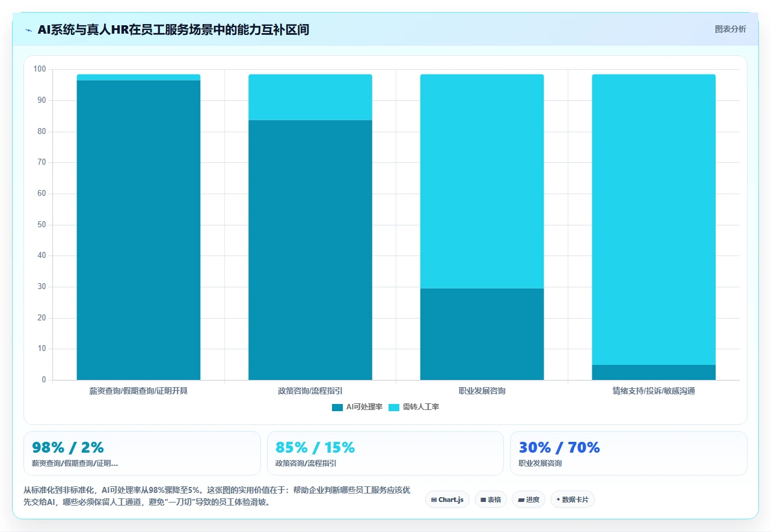Click the small dark AI bar for 情绪支持/投诉/敏感沟通
Image resolution: width=771 pixels, height=532 pixels.
pos(654,373)
